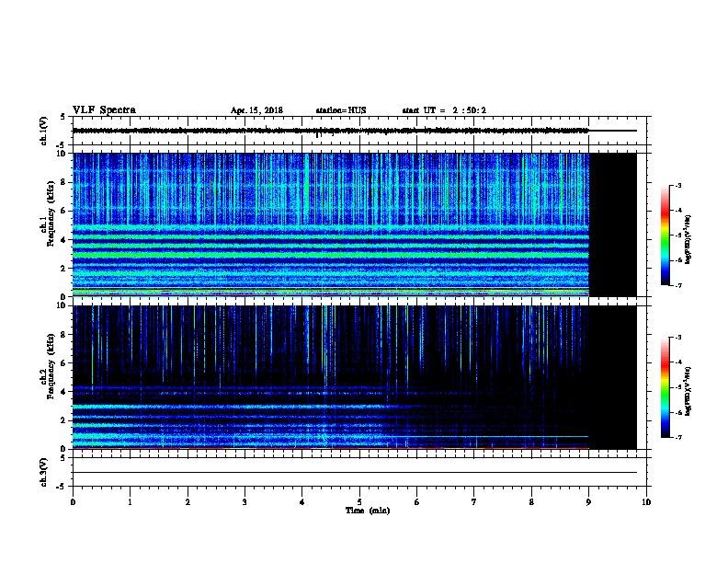
Task: Click the "-5" label on the ch.1 color bar
Action: [x=677, y=236]
